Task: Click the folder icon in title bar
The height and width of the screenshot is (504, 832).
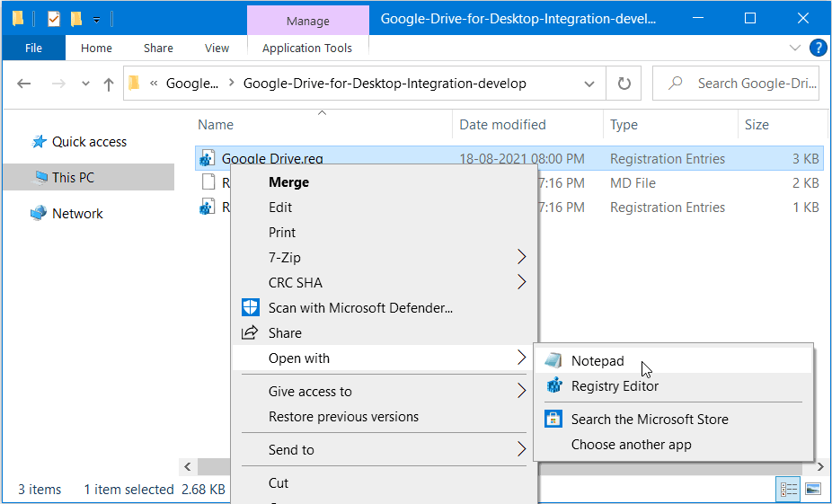Action: [18, 20]
